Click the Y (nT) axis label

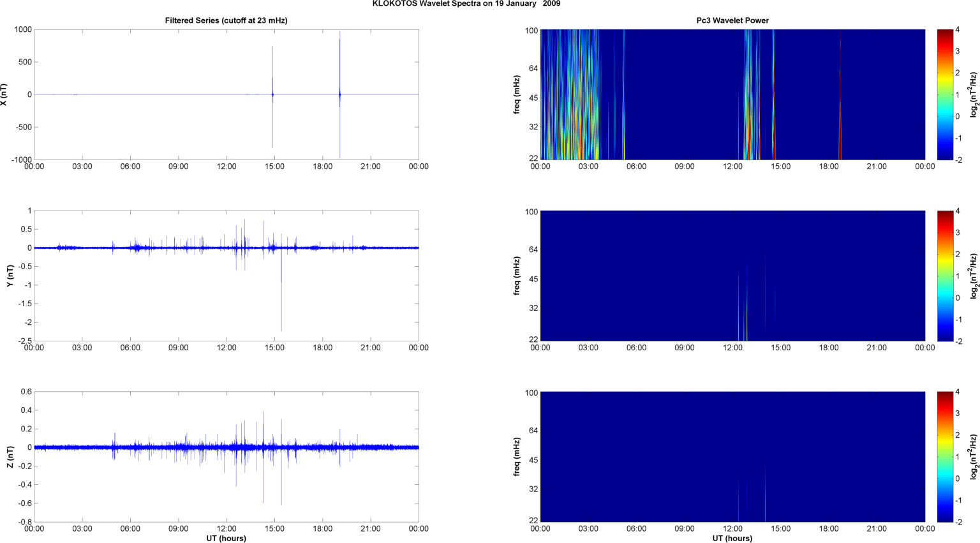[x=10, y=276]
